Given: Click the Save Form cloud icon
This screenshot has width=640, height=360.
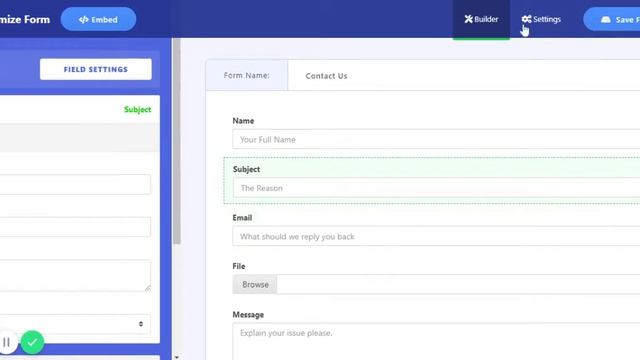Looking at the screenshot, I should click(x=606, y=20).
